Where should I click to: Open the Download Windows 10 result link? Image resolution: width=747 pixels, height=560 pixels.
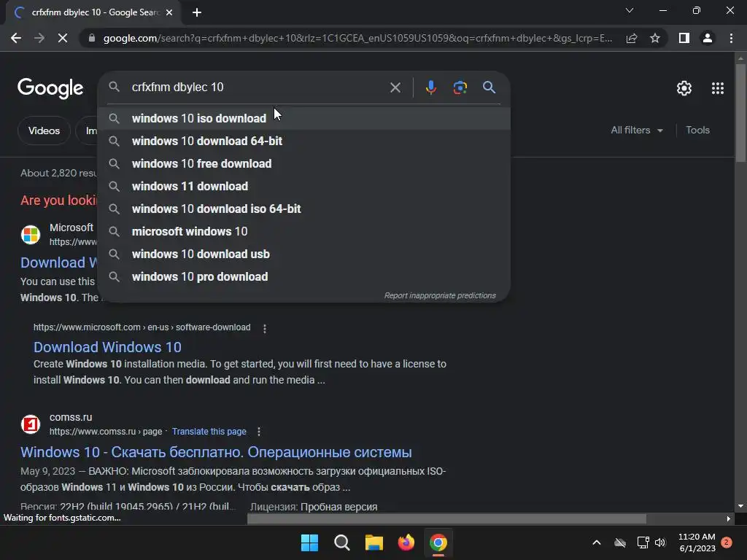pos(107,347)
